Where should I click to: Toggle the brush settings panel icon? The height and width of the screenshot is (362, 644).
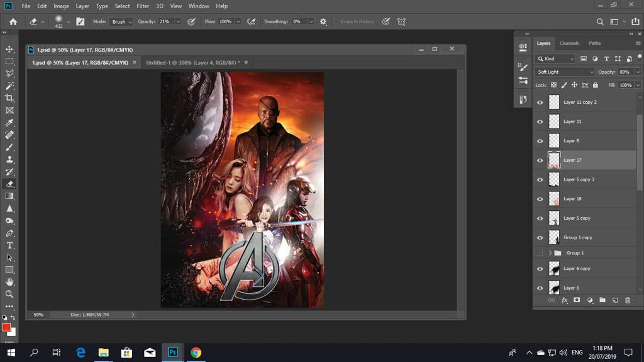tap(80, 22)
